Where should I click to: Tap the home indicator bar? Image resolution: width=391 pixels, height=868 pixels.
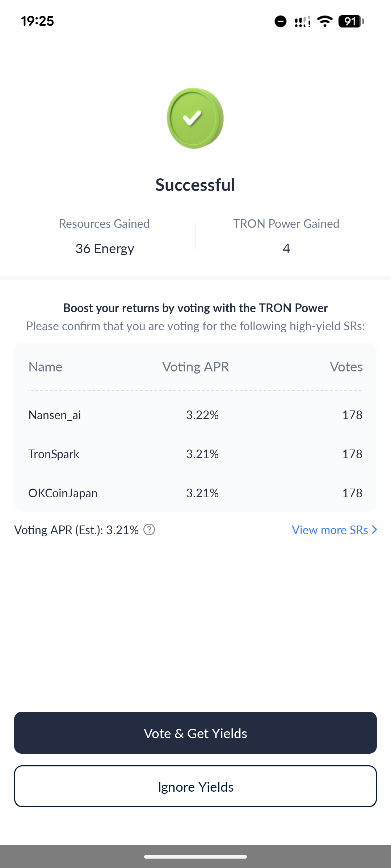[x=195, y=856]
